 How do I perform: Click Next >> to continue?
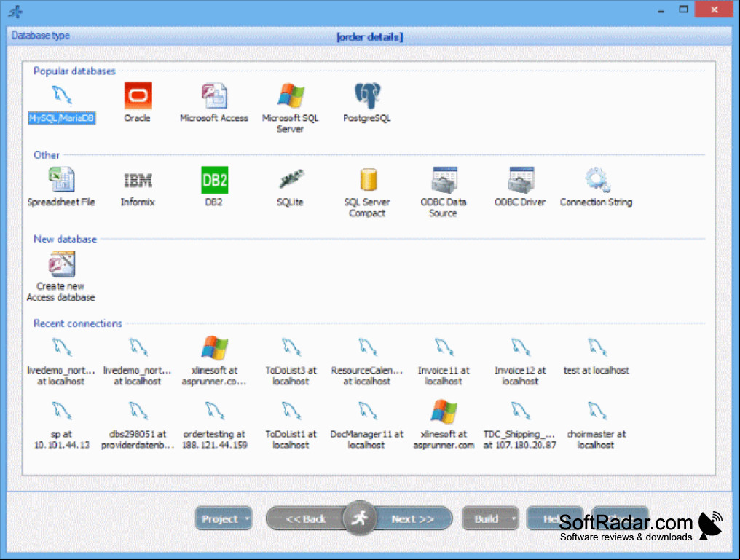413,518
